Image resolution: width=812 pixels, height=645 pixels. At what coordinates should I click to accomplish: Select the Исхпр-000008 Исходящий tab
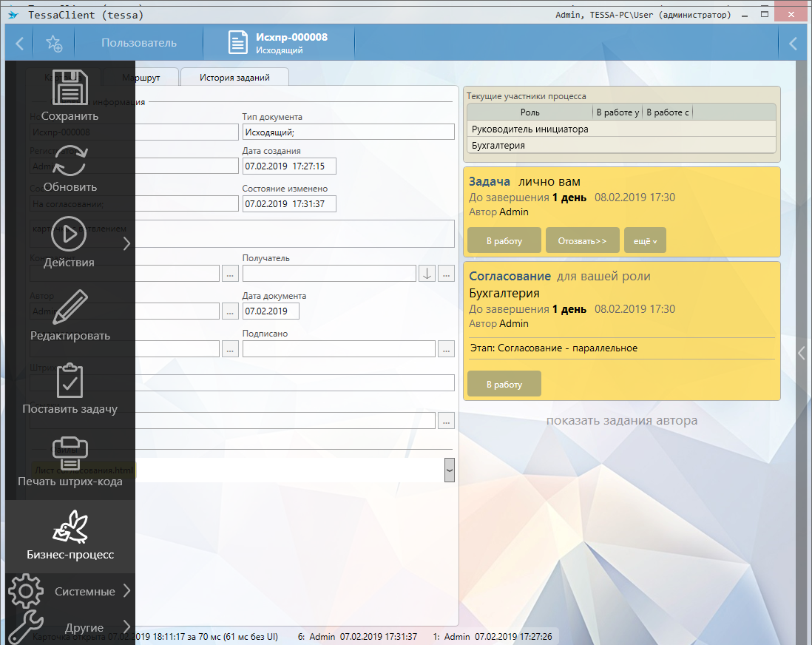[x=280, y=43]
